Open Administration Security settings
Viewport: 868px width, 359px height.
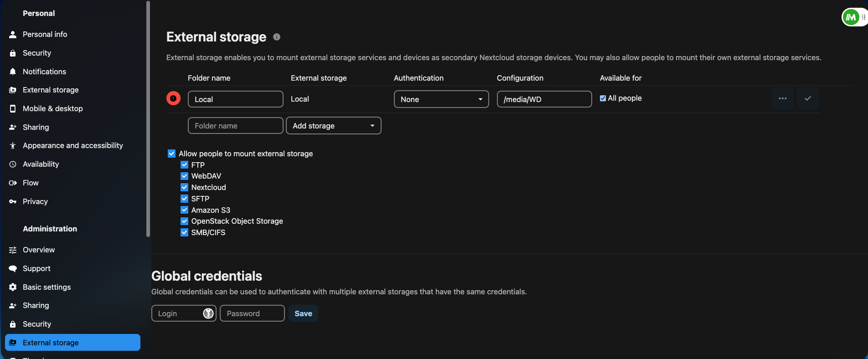click(x=72, y=324)
